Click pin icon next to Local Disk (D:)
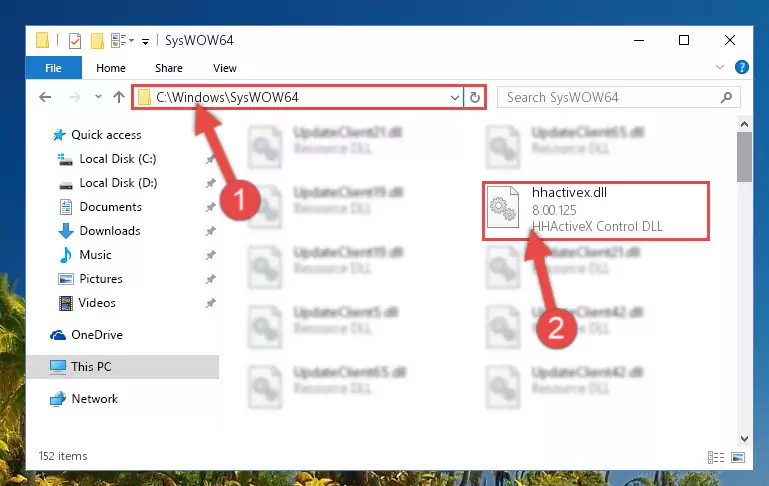 pyautogui.click(x=210, y=183)
